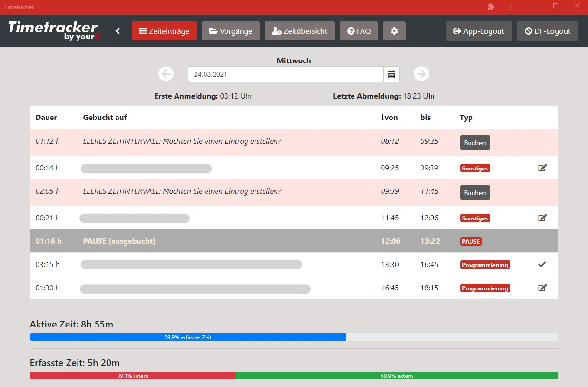This screenshot has height=387, width=588.
Task: Open the calendar date picker icon
Action: (x=391, y=74)
